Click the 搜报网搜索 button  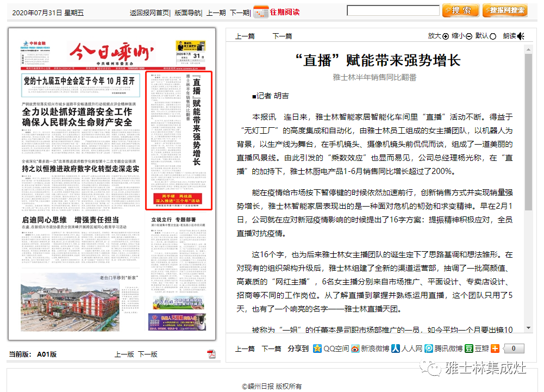(x=505, y=10)
